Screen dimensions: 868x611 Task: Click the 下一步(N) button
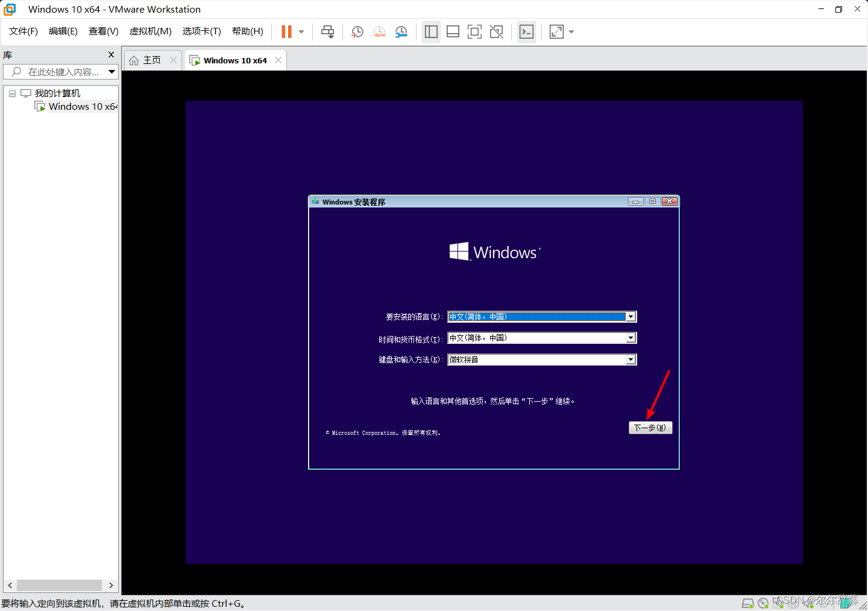(650, 428)
